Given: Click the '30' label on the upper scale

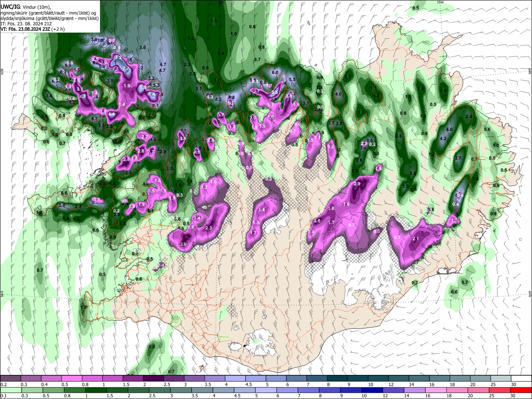Looking at the screenshot, I should 514,384.
